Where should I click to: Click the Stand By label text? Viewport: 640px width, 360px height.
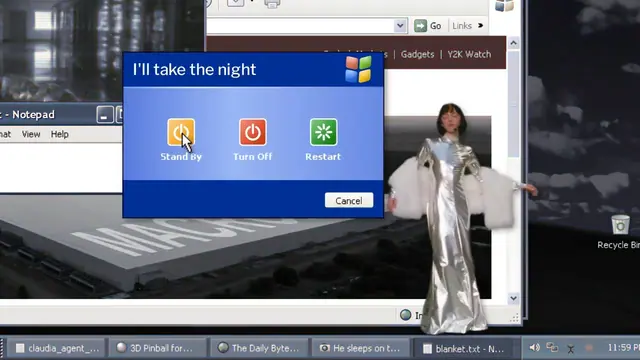[181, 157]
